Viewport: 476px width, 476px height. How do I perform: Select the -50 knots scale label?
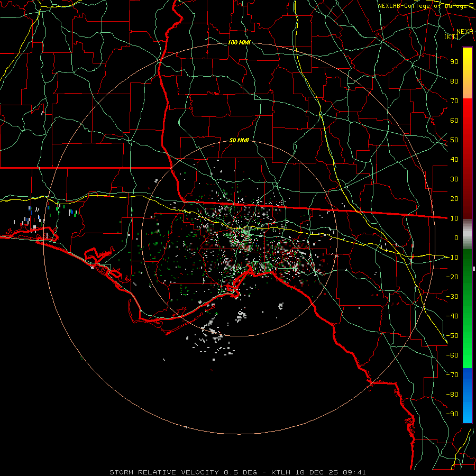pos(452,336)
